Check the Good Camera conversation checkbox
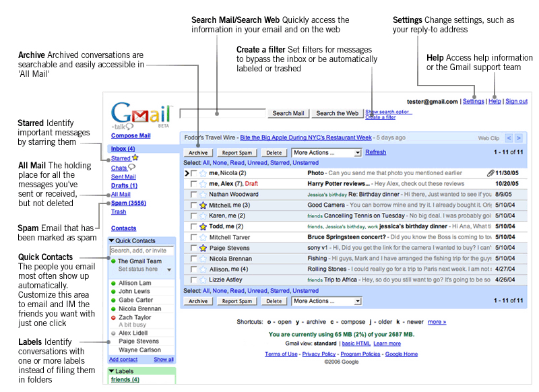539x392 pixels. click(x=194, y=205)
